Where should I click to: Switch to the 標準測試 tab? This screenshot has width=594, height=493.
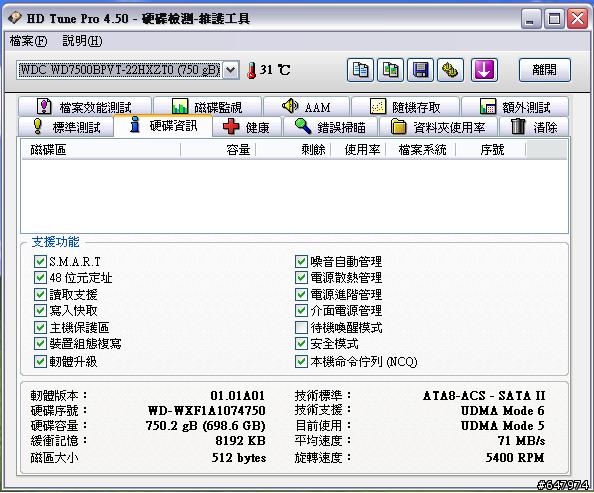point(66,127)
